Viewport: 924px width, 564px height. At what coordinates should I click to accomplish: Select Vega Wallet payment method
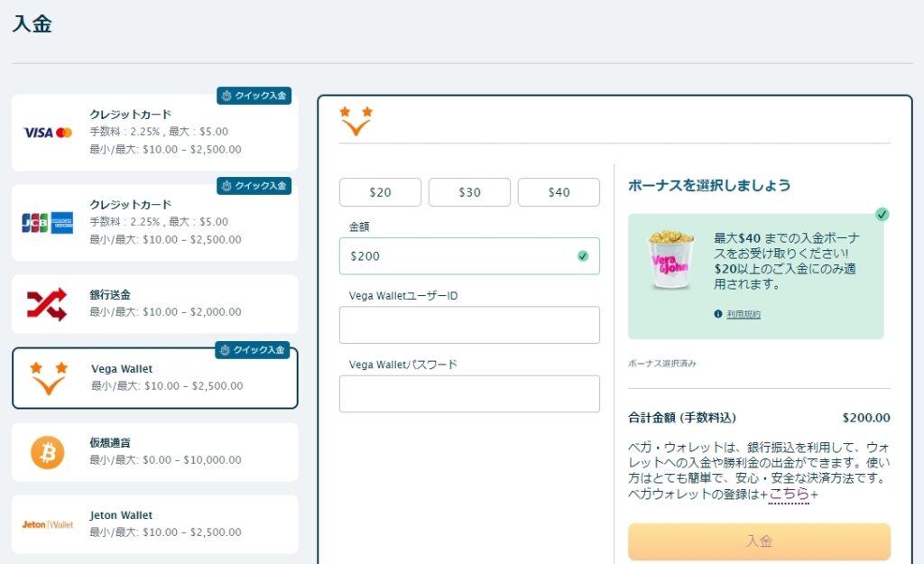pos(155,378)
